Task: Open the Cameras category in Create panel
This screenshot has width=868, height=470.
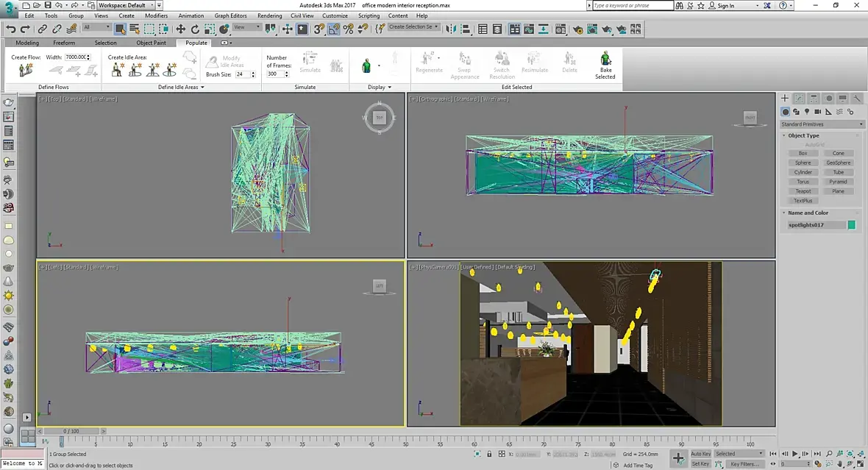Action: [818, 112]
